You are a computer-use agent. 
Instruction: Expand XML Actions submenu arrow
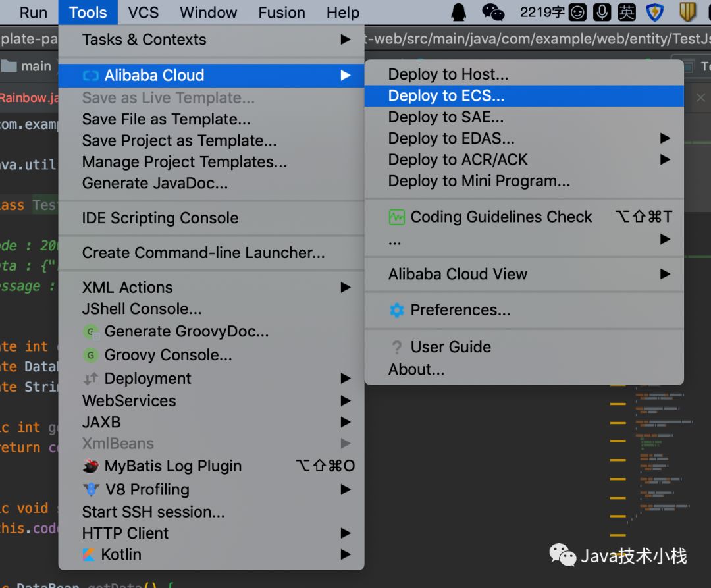(346, 288)
